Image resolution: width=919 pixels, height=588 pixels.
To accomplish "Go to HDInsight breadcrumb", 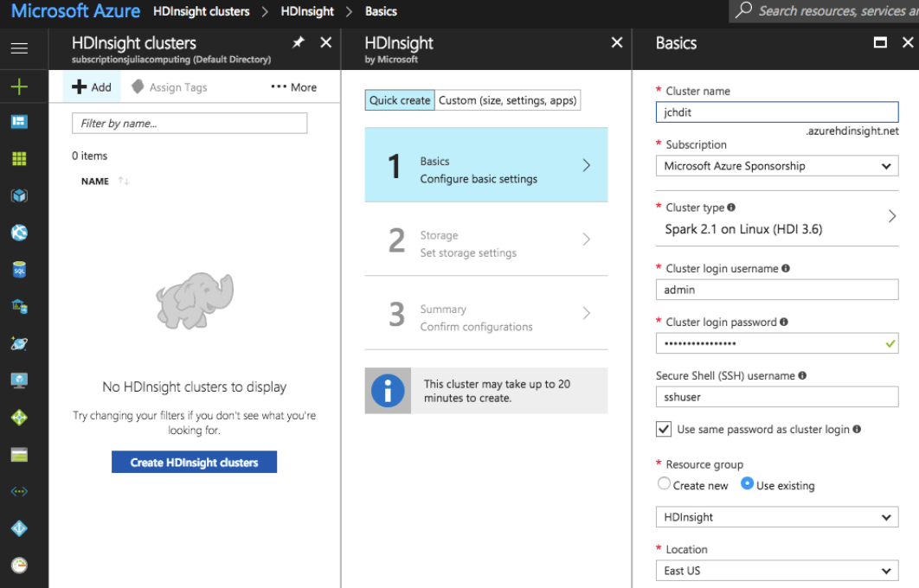I will tap(307, 11).
